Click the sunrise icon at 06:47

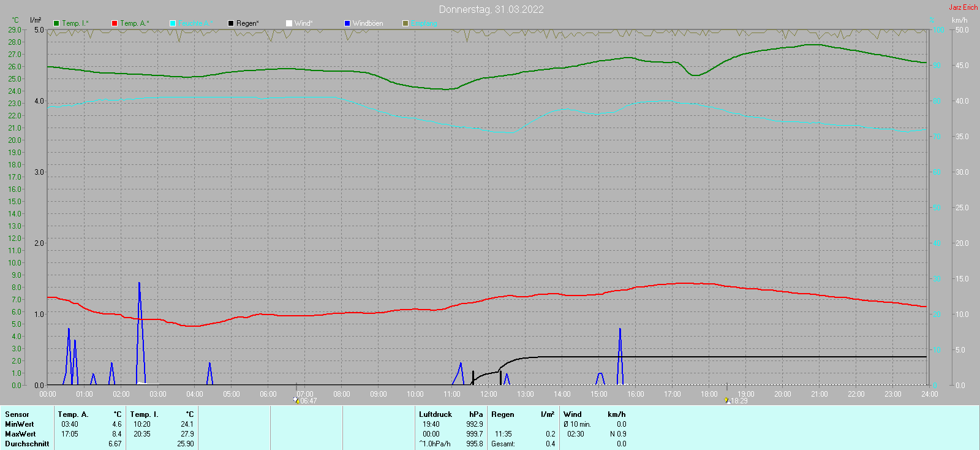tap(296, 400)
